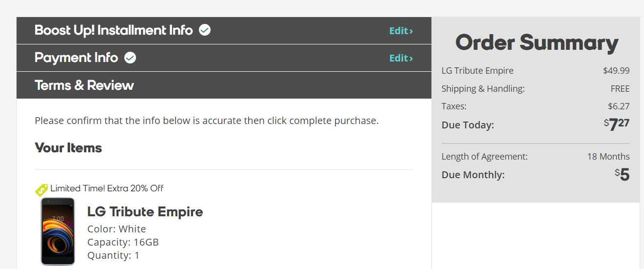Edit the Boost Up! Installment Info section
Viewport: 644px width, 269px height.
coord(401,31)
